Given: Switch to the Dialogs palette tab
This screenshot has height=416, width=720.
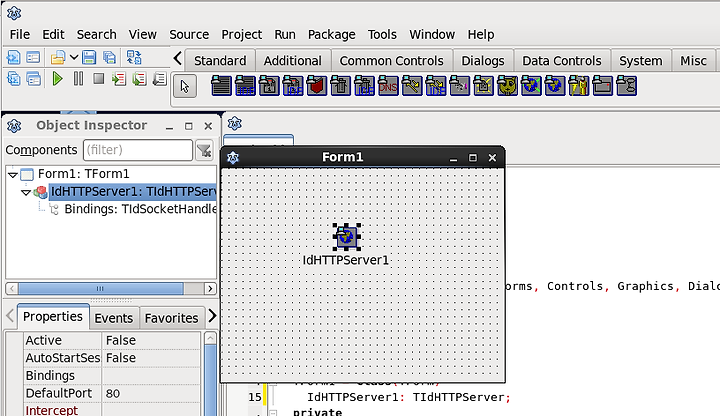Looking at the screenshot, I should (x=483, y=61).
